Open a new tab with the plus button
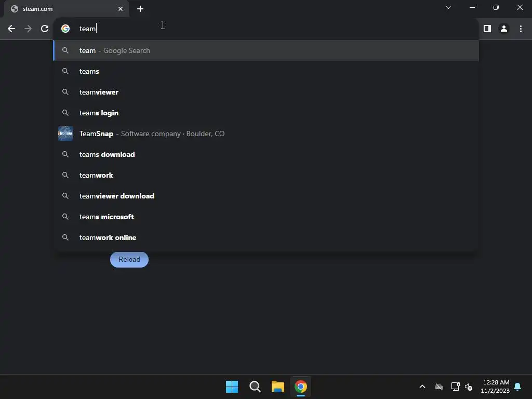Image resolution: width=532 pixels, height=399 pixels. coord(140,9)
